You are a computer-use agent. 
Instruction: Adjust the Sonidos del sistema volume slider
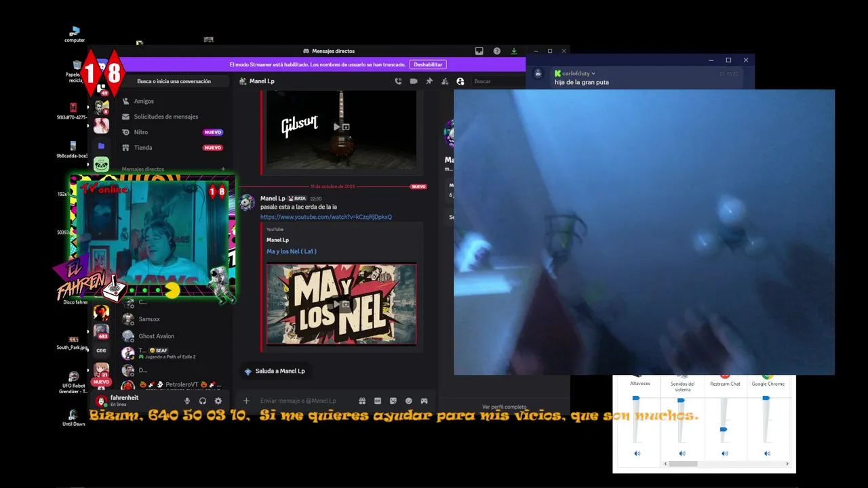pyautogui.click(x=681, y=401)
